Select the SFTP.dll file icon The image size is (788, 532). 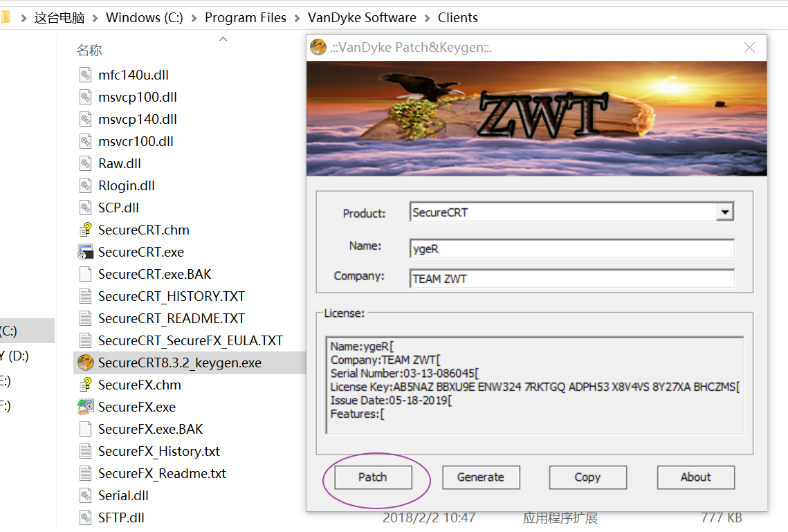click(84, 517)
